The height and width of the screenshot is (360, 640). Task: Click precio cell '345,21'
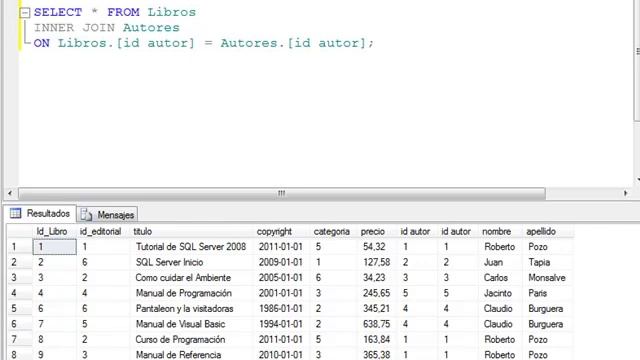click(376, 309)
